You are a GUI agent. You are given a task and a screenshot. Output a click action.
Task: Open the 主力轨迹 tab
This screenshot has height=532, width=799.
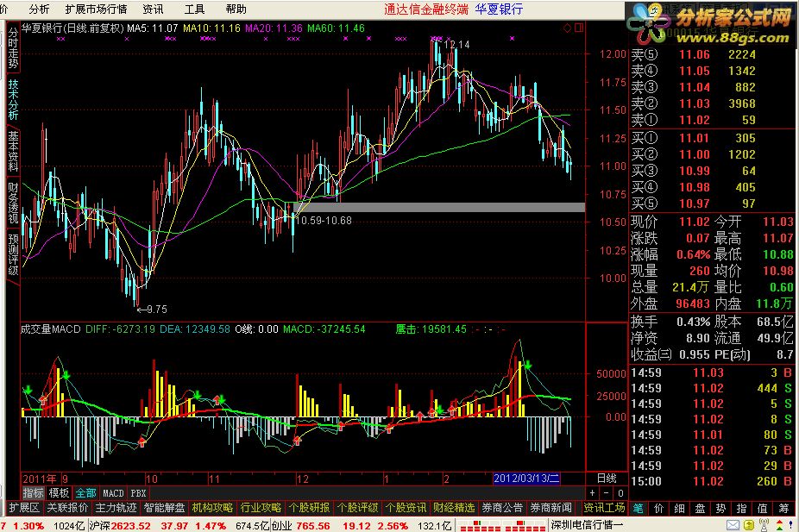point(116,508)
